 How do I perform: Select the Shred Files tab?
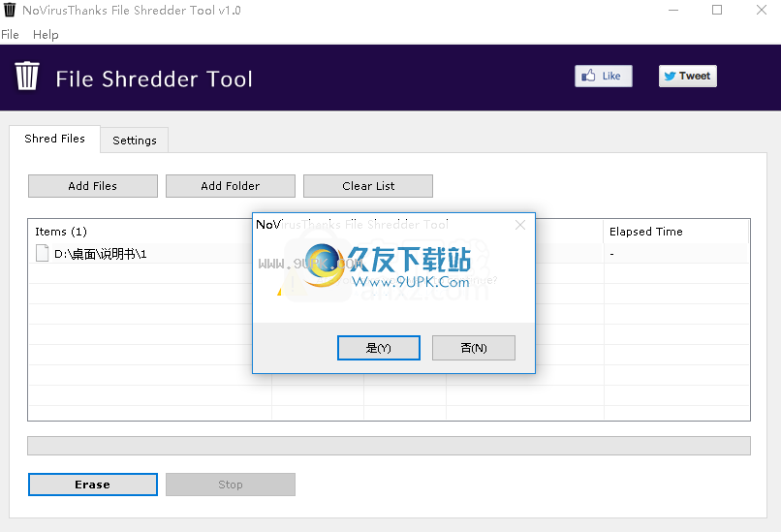tap(55, 139)
